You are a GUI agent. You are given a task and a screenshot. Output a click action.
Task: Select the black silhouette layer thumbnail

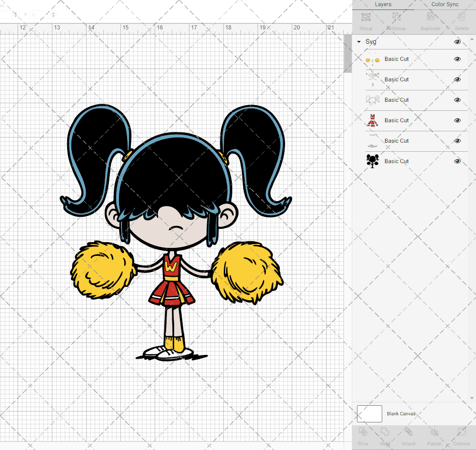click(x=373, y=161)
